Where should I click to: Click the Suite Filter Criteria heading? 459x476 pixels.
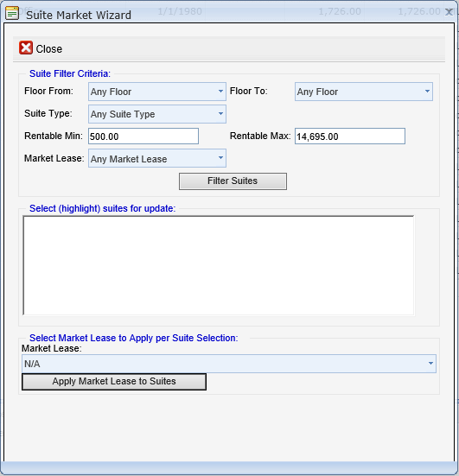pyautogui.click(x=70, y=73)
